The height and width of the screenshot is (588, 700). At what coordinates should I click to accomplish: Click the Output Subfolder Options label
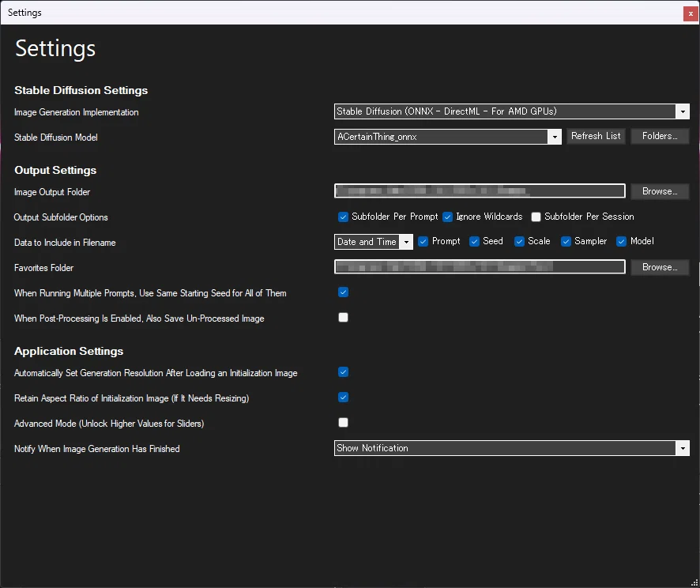(x=61, y=217)
